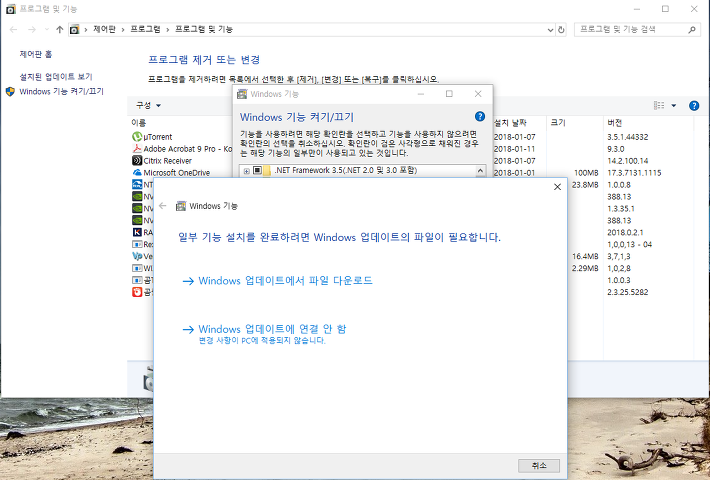The height and width of the screenshot is (480, 710).
Task: Click 제어판 in the breadcrumb path
Action: point(104,29)
